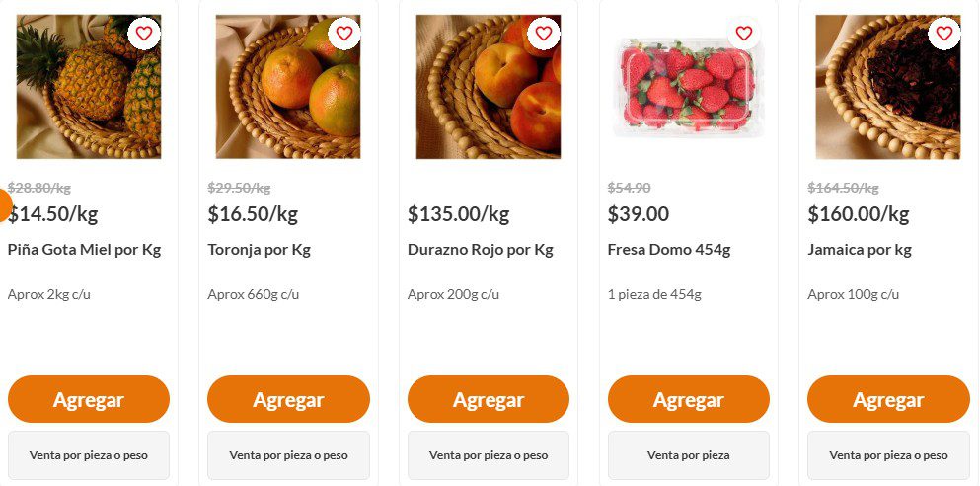
Task: Toggle heart on Toronja por Kg
Action: (343, 34)
